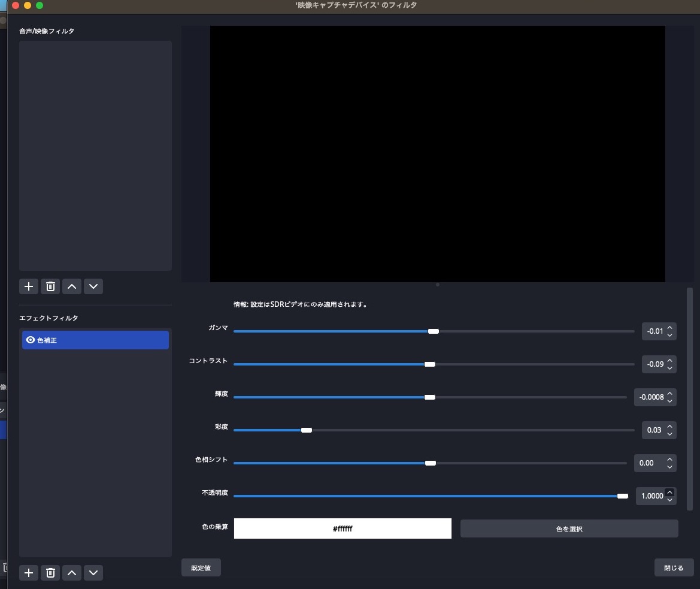Add a new audio/video filter with plus icon
The image size is (700, 589).
pos(29,286)
